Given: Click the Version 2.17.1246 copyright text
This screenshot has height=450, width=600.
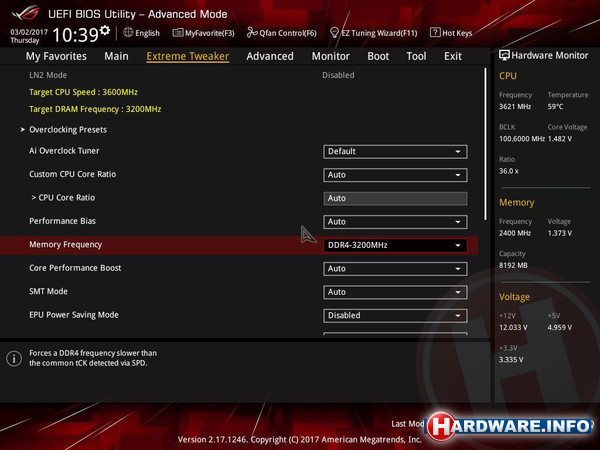Looking at the screenshot, I should [x=300, y=440].
